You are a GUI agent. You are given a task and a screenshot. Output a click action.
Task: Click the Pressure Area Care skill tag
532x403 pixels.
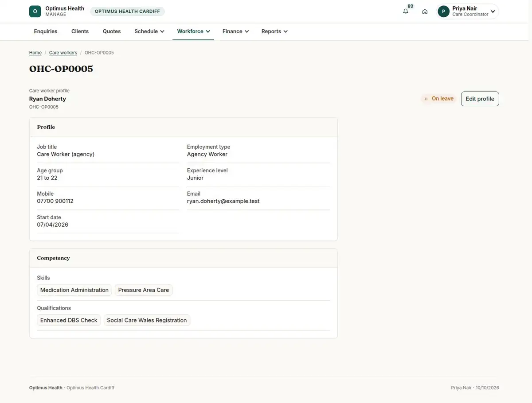click(144, 290)
